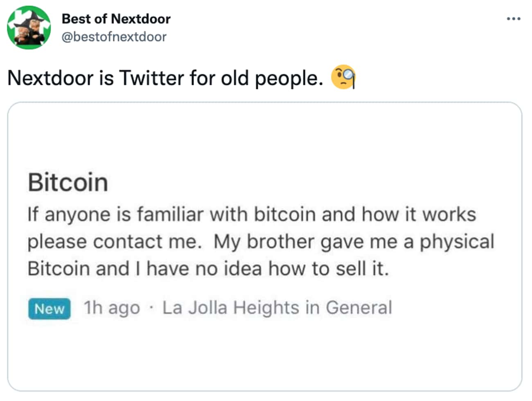
Task: Click the blue "New" badge
Action: [x=49, y=308]
